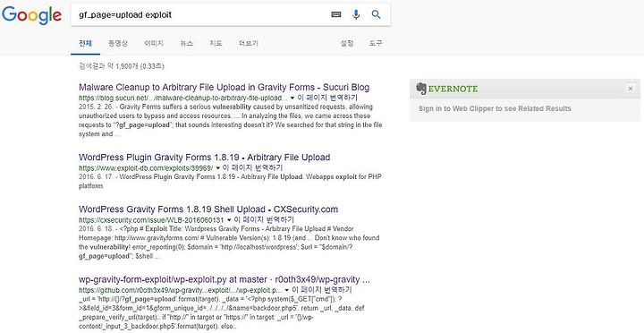Screen dimensions: 644x333
Task: Click the 2016. 6. 17. exploit-db snippet text
Action: (x=230, y=182)
